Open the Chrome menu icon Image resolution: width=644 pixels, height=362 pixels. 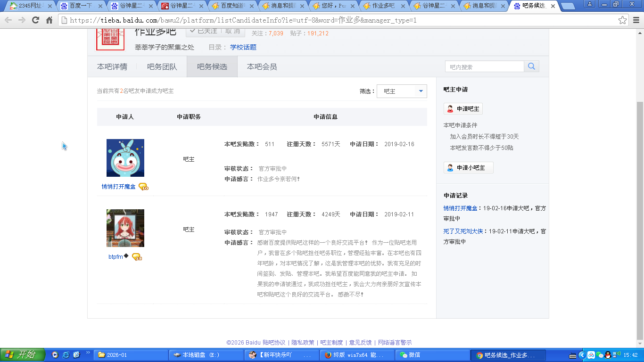pyautogui.click(x=636, y=20)
